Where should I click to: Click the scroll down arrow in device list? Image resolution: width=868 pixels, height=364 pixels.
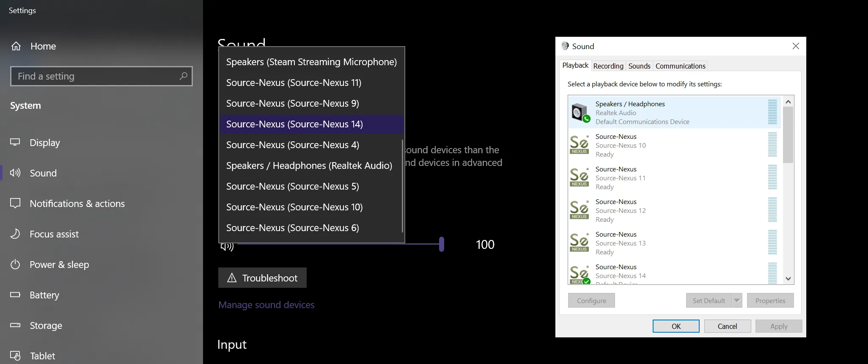coord(788,279)
